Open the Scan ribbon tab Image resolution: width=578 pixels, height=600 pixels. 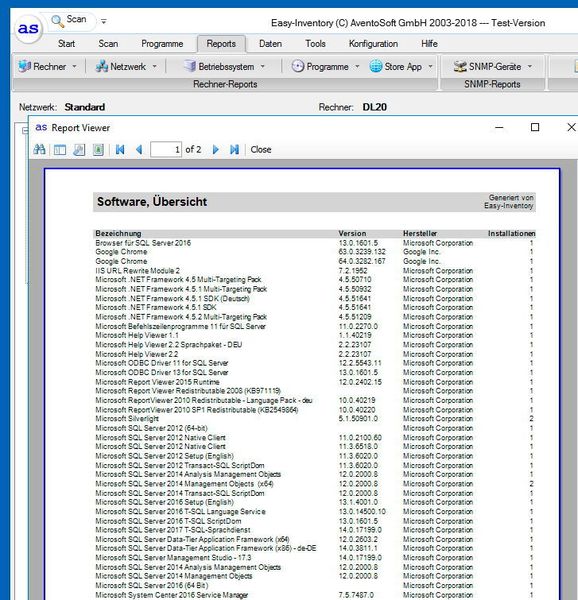tap(108, 44)
